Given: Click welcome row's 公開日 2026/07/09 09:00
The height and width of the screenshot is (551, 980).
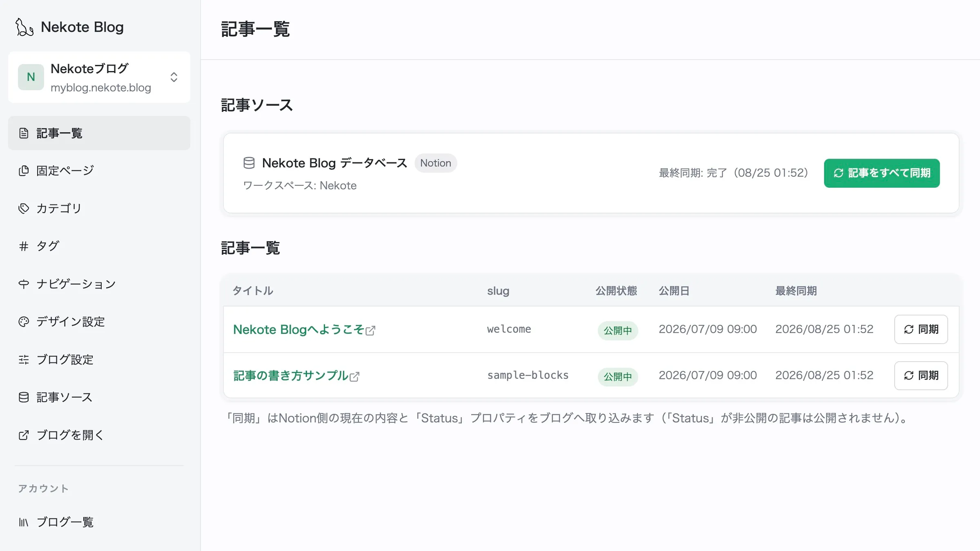Looking at the screenshot, I should [x=708, y=329].
